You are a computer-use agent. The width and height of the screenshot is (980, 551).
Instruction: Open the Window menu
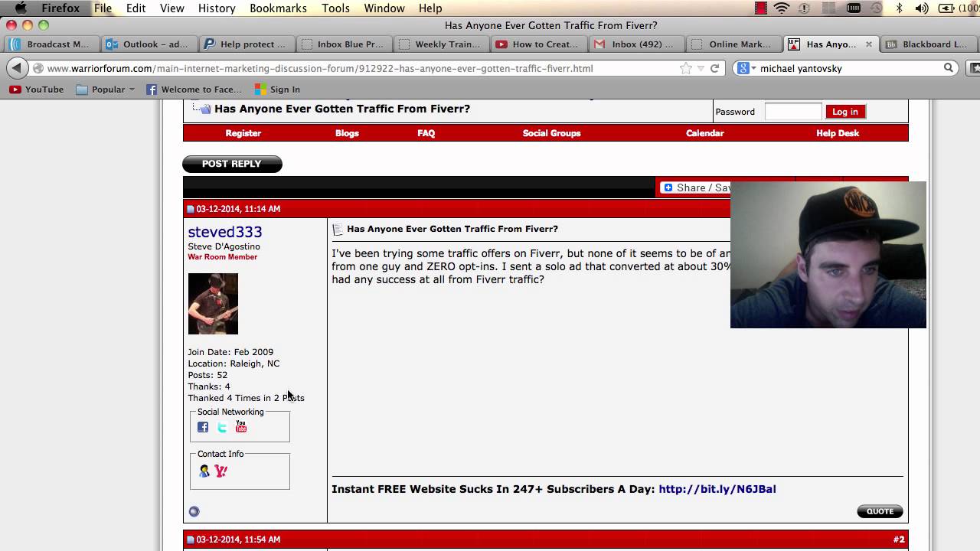[384, 8]
